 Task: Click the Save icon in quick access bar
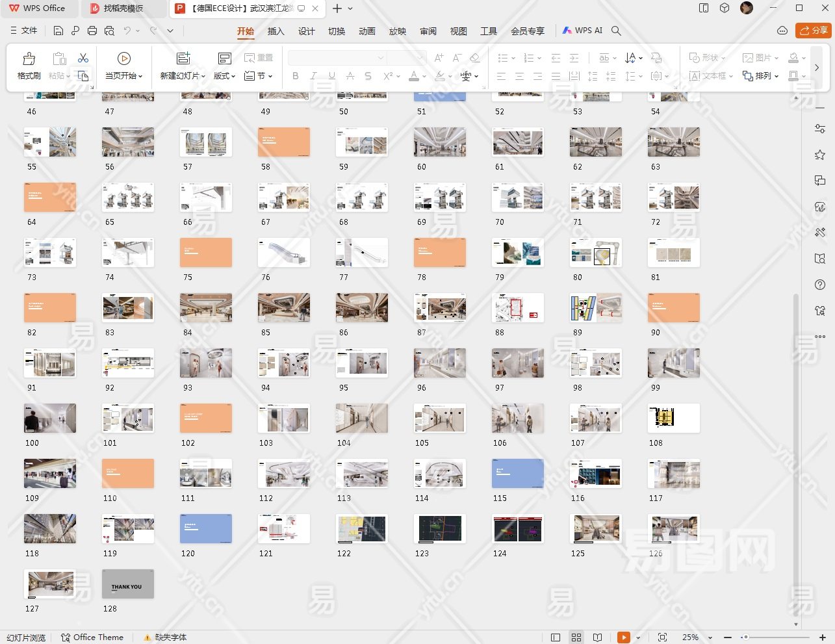pos(58,31)
